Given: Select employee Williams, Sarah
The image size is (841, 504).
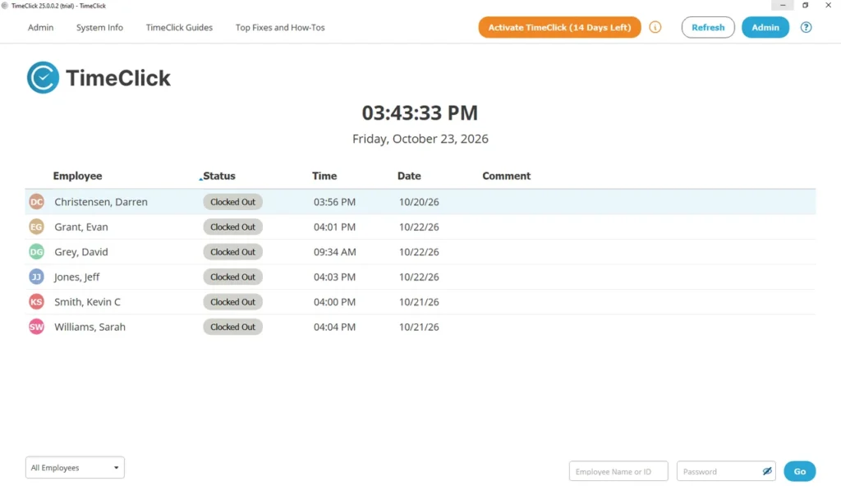Looking at the screenshot, I should [x=90, y=327].
